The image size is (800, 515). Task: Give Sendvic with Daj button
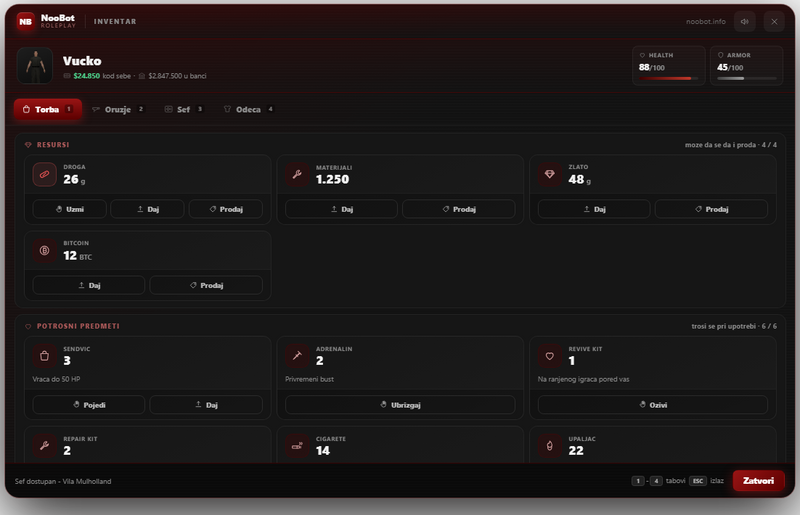[206, 404]
